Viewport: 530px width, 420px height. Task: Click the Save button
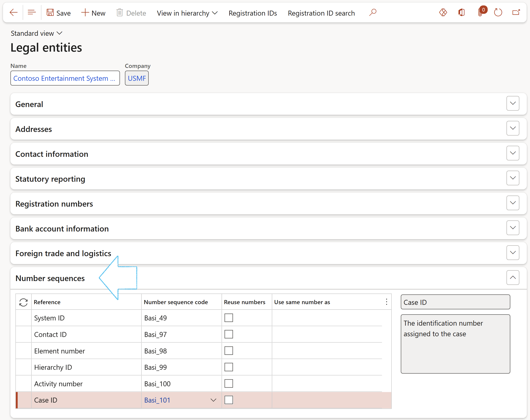(59, 13)
